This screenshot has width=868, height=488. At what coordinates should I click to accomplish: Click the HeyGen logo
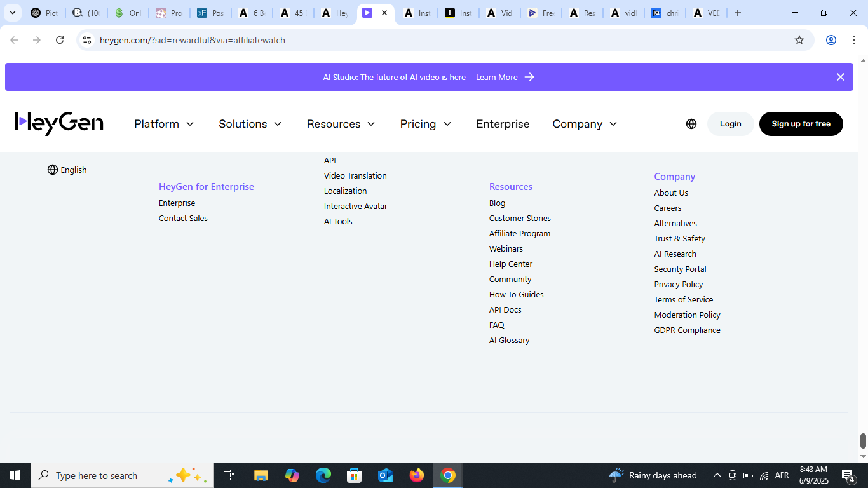point(59,123)
